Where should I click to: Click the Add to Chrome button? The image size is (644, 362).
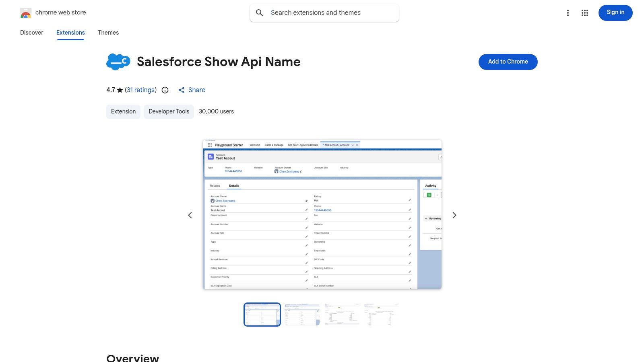pos(508,62)
